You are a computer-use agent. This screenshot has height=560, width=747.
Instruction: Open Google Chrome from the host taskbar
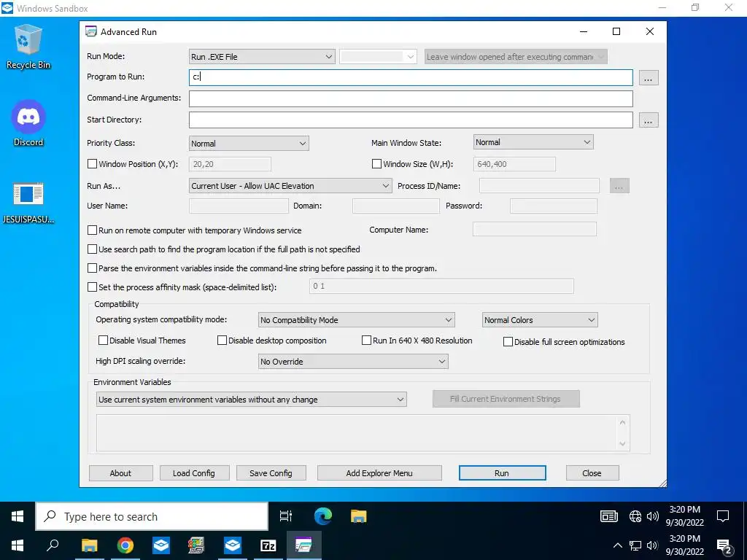pos(125,545)
